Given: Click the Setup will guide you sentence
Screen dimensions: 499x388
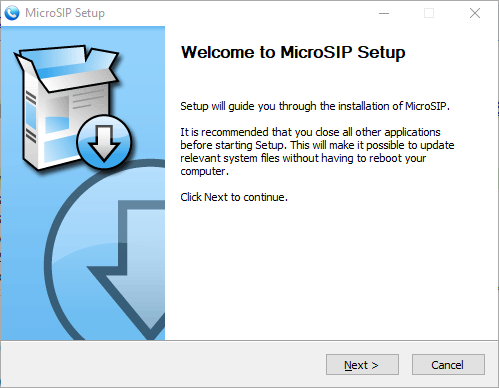Looking at the screenshot, I should coord(315,106).
